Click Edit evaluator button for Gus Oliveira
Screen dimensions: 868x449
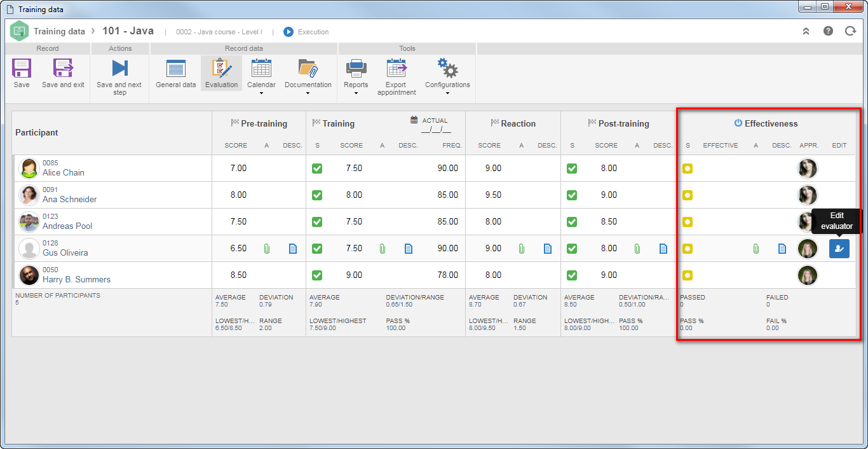[x=839, y=249]
